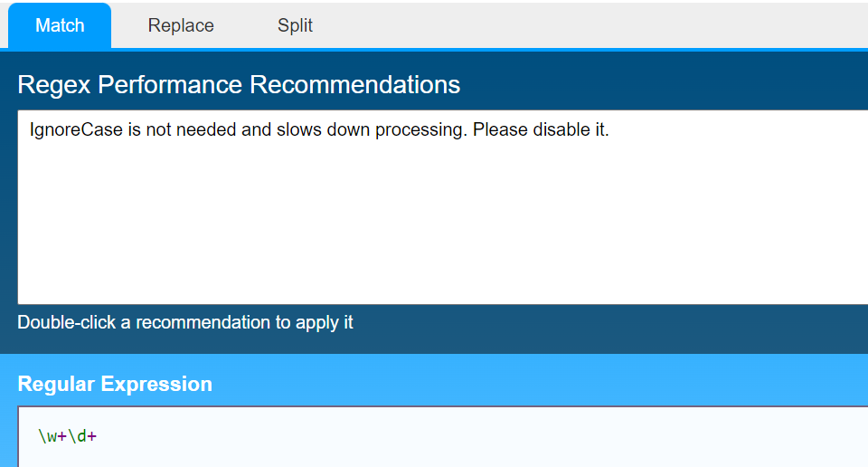The height and width of the screenshot is (467, 868).
Task: Click the \d+ token in the regex
Action: tap(82, 436)
